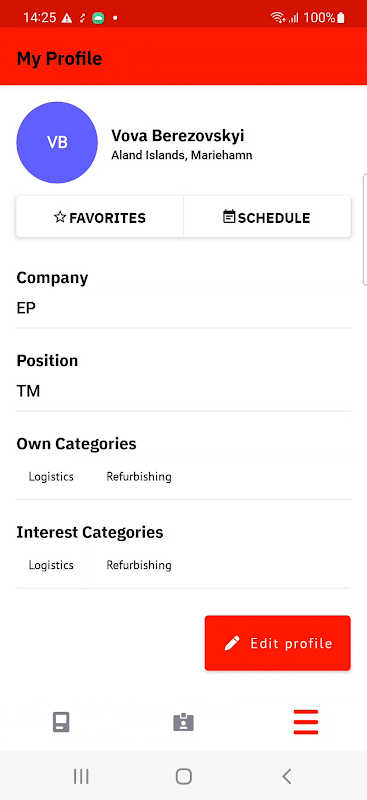Open the hamburger menu in bottom navigation
Image resolution: width=367 pixels, height=800 pixels.
point(306,722)
